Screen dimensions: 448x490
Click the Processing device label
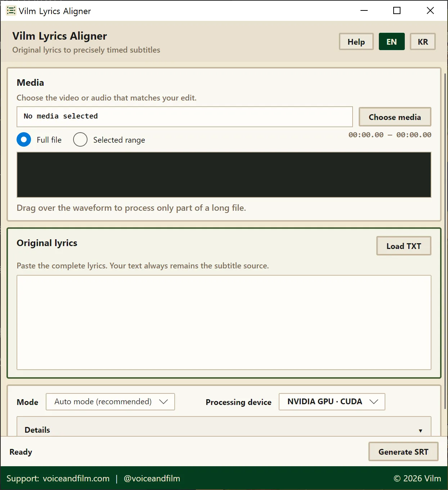click(x=238, y=402)
